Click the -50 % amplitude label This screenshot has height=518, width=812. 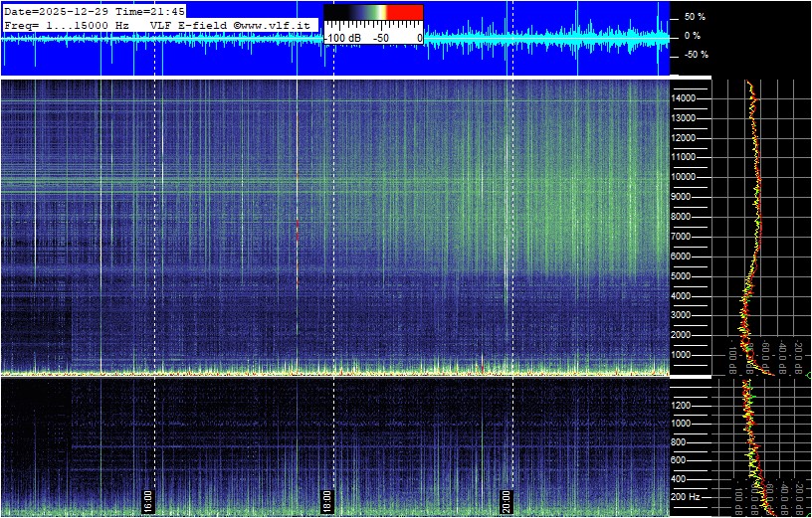tap(694, 55)
